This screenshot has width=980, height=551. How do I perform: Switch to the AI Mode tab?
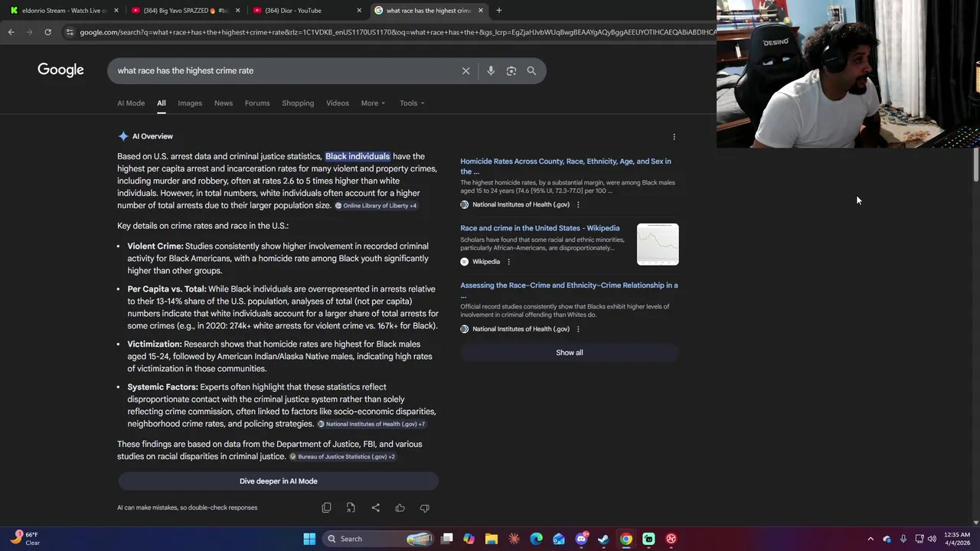(x=131, y=103)
